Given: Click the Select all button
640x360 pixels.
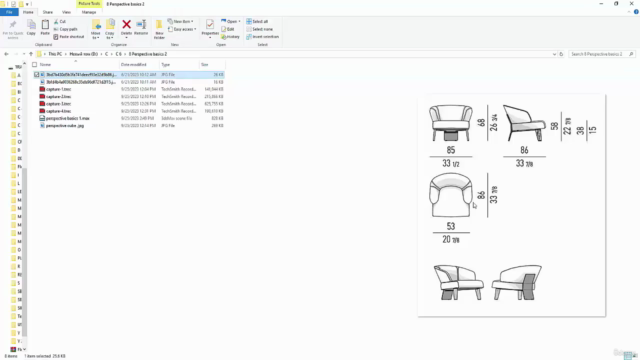Looking at the screenshot, I should pos(257,21).
